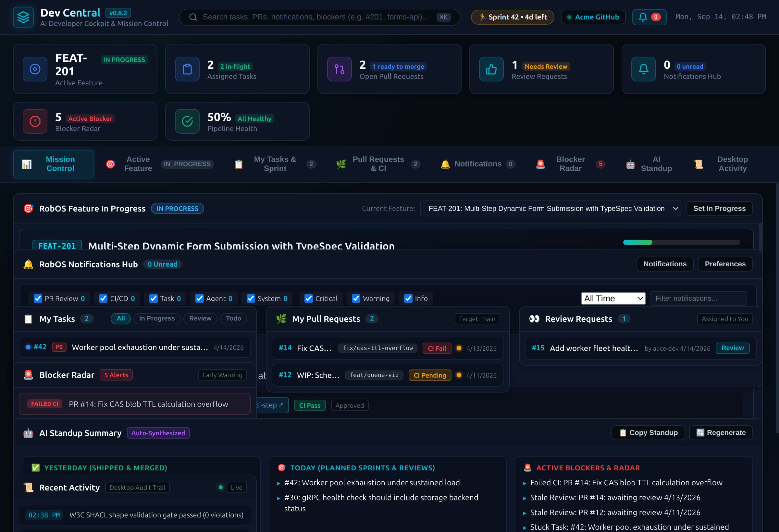Click the eyes icon beside Review Requests

pyautogui.click(x=534, y=319)
